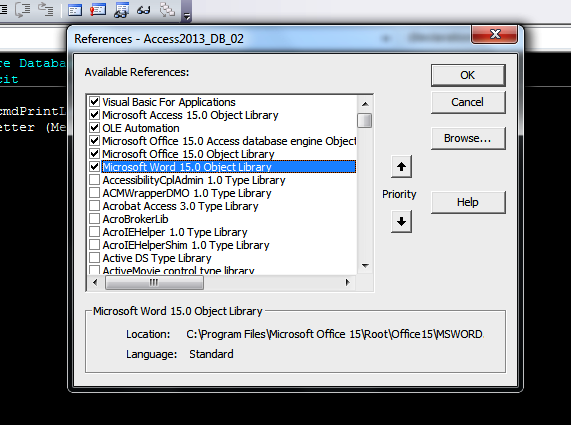571x425 pixels.
Task: Click the horizontal scroll right arrow
Action: pos(348,282)
